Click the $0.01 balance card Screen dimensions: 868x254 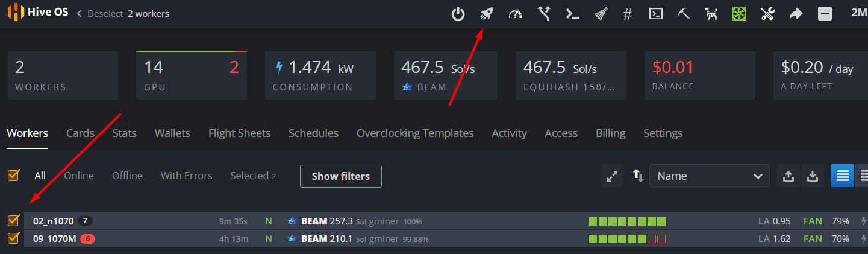coord(700,75)
